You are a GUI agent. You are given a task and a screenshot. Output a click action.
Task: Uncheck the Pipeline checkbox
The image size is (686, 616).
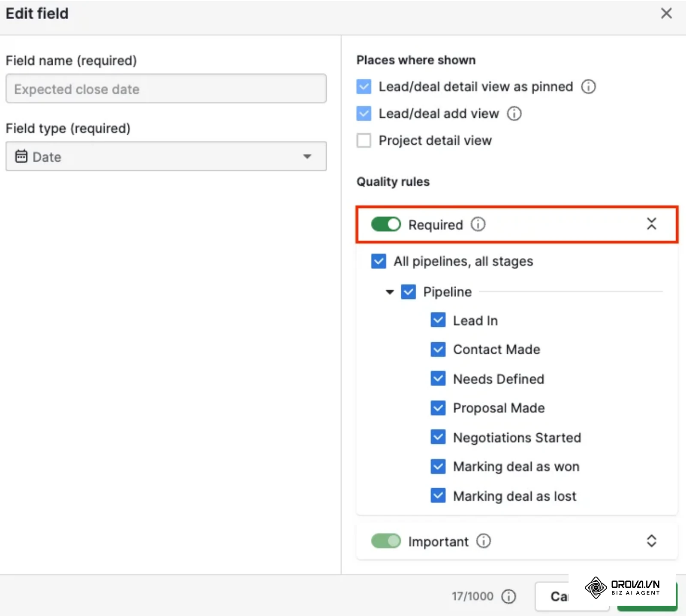point(408,292)
